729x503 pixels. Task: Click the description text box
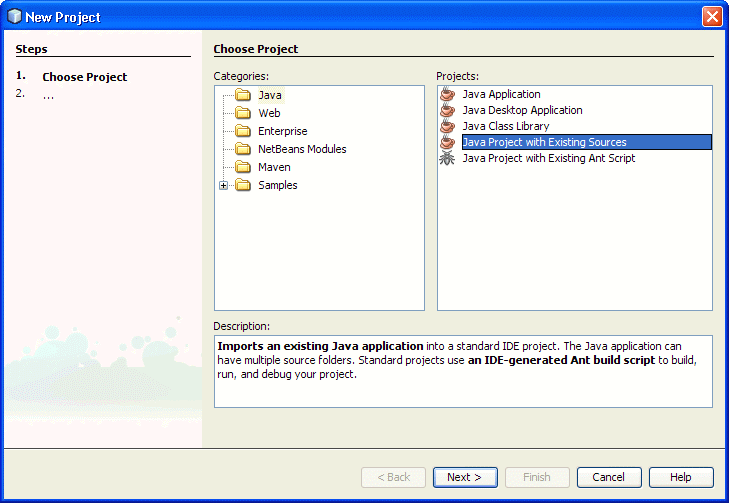[x=463, y=371]
